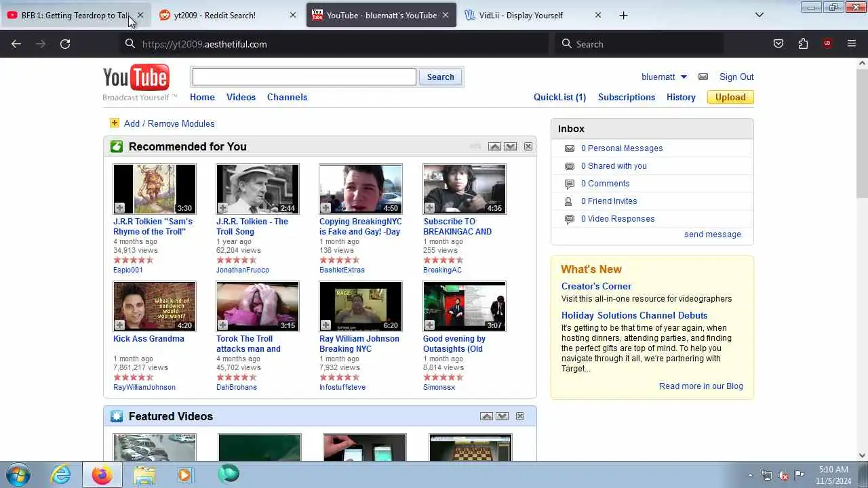Click the uBlock Origin toolbar icon
Viewport: 868px width, 488px height.
(827, 43)
